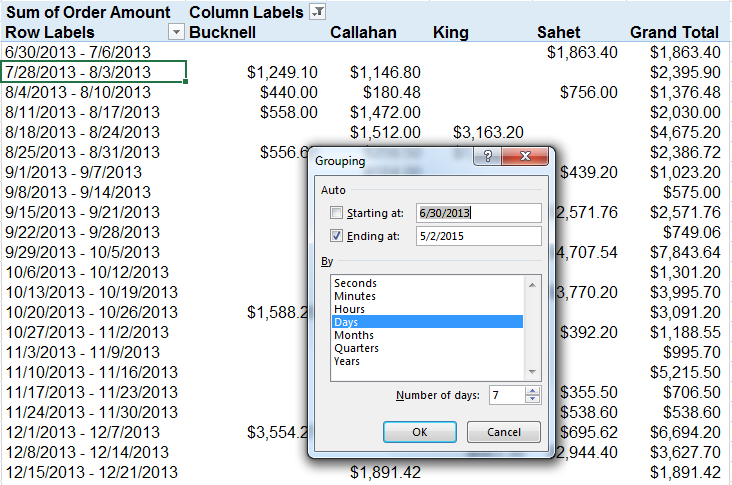The image size is (732, 485).
Task: Select Sahet value $756.00
Action: pos(589,92)
